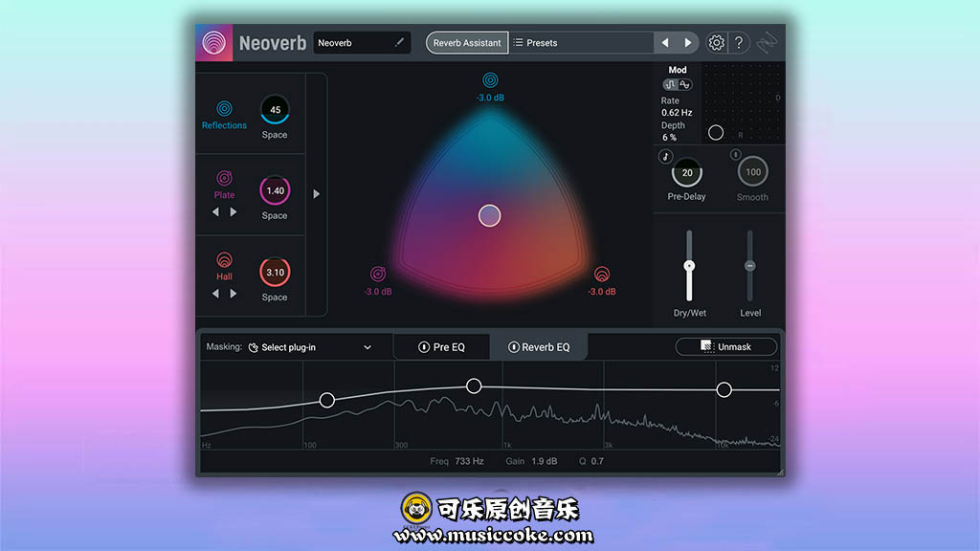Click the Unmask button
The height and width of the screenshot is (551, 980).
tap(726, 346)
